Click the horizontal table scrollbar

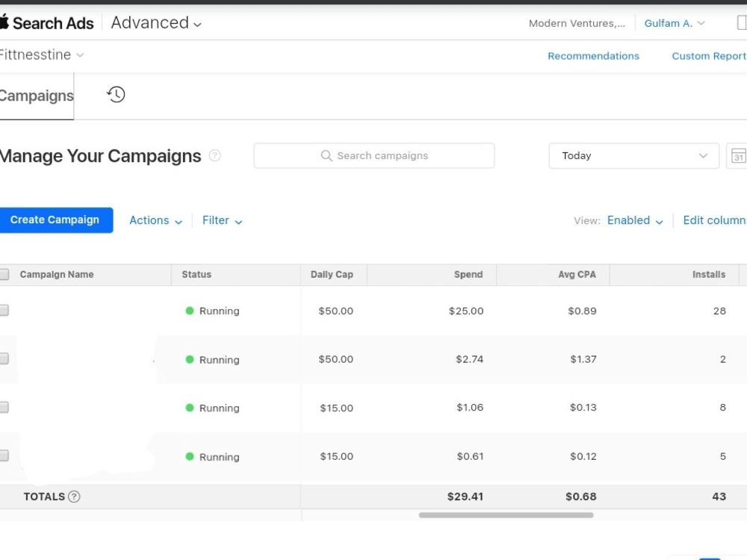(x=506, y=514)
